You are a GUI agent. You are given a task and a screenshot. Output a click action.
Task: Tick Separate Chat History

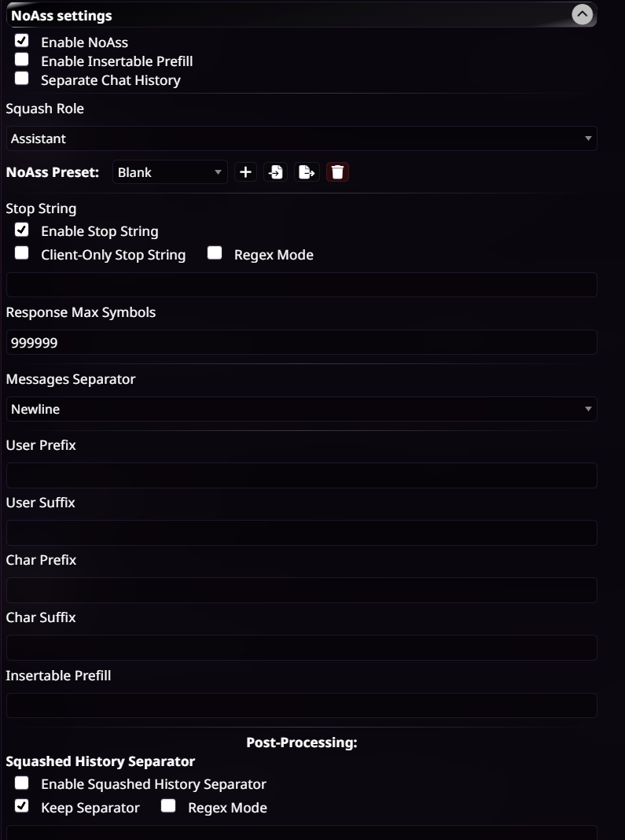[x=21, y=78]
